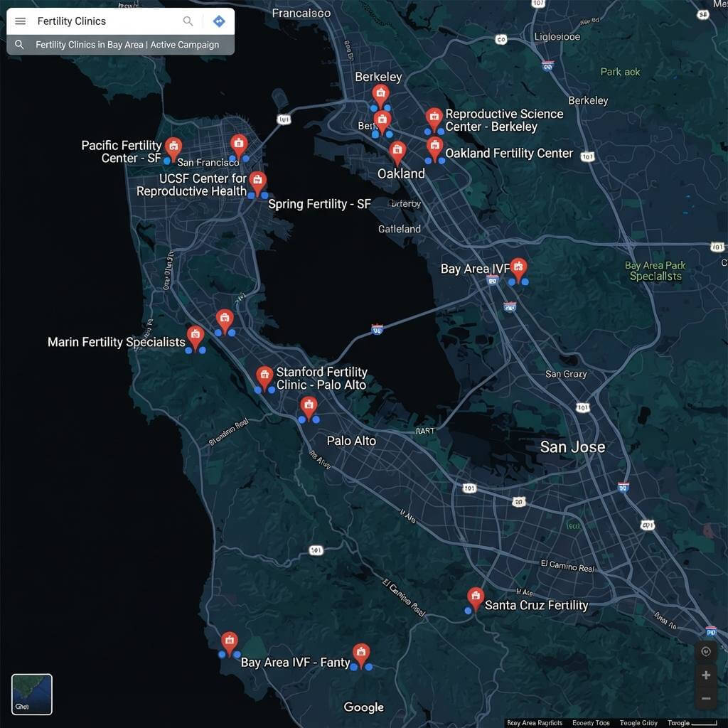Open the 'Teogle Griby' footer link

coord(638,723)
